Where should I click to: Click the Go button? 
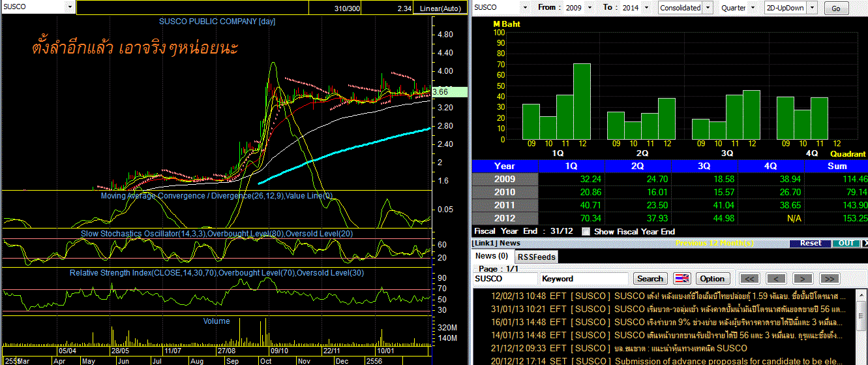(837, 8)
